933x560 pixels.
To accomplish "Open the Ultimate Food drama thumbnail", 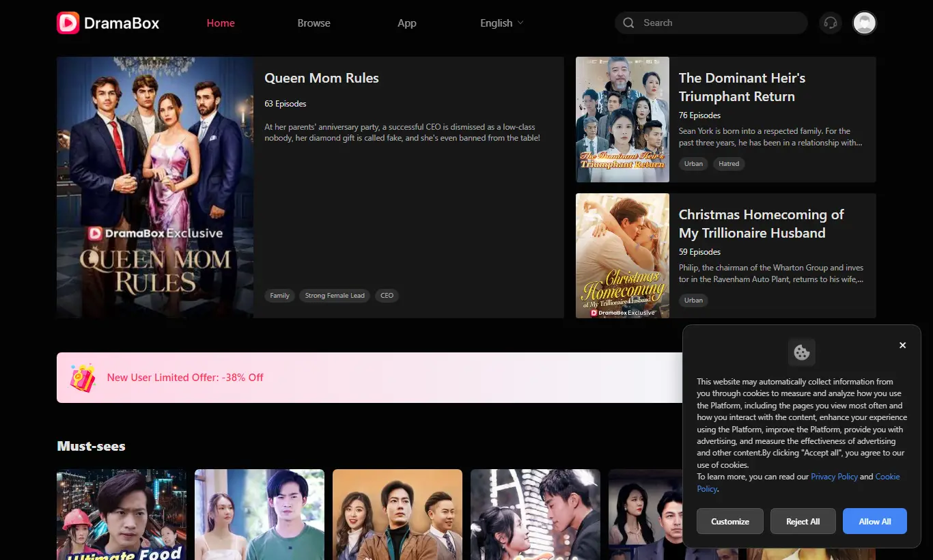I will (x=122, y=514).
